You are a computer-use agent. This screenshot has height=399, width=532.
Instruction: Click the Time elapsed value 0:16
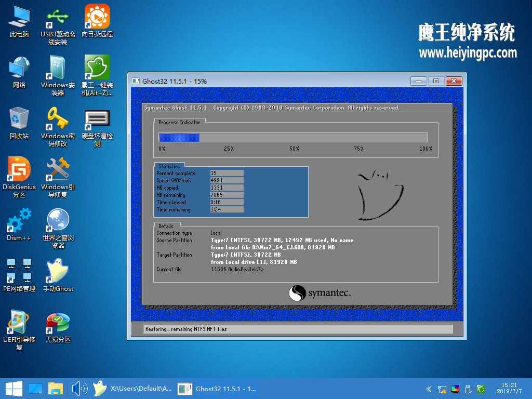(227, 202)
